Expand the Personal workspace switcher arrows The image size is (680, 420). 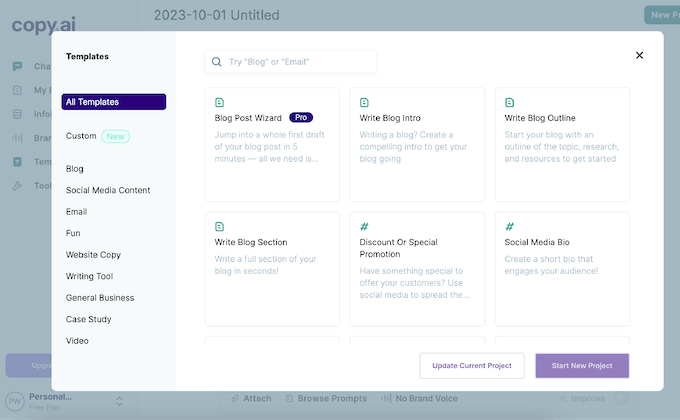119,401
